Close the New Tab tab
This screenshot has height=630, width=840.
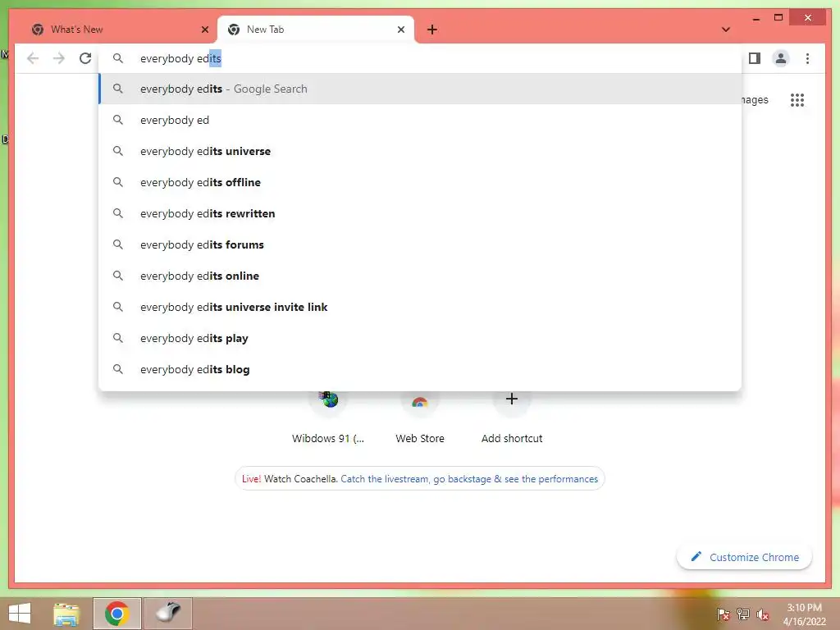coord(400,30)
